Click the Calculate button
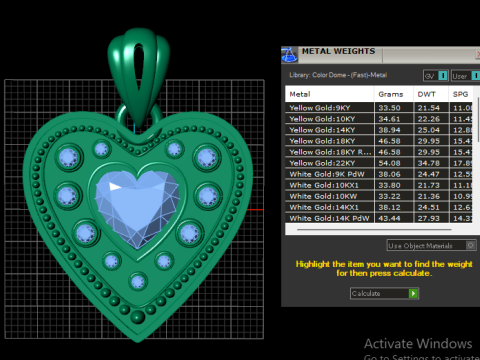Image resolution: width=480 pixels, height=360 pixels. click(x=384, y=293)
